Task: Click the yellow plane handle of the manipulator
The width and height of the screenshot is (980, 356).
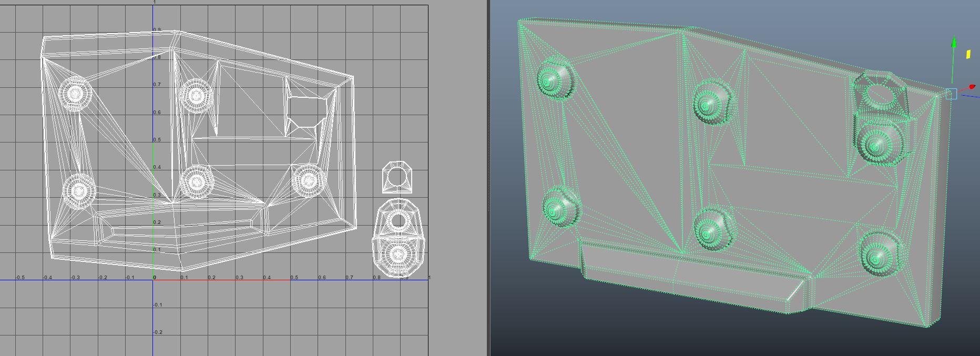Action: click(x=968, y=54)
